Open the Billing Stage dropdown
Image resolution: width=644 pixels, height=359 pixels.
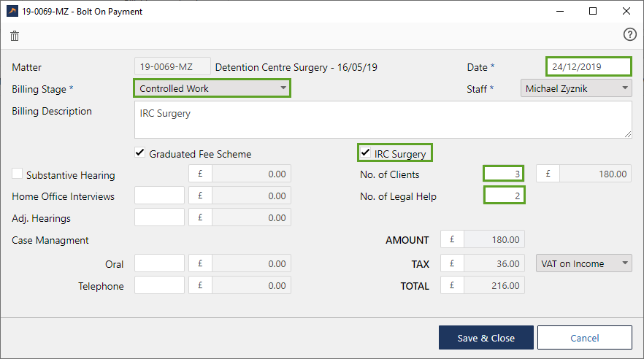pos(212,88)
